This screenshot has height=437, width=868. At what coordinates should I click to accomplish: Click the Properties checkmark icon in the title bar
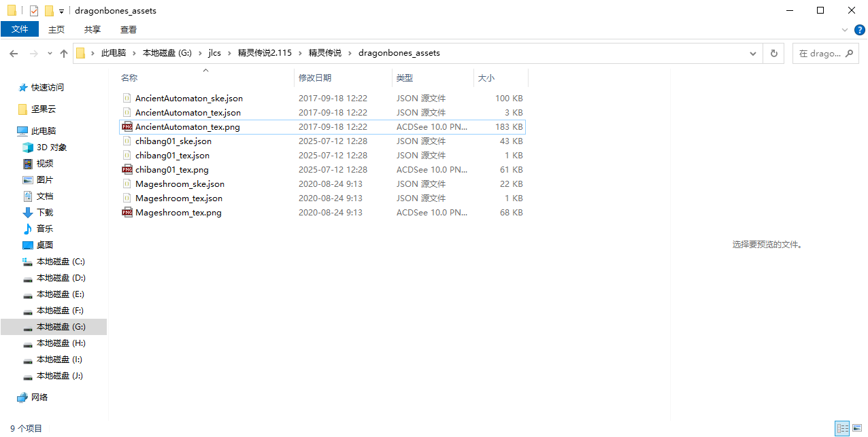[34, 10]
